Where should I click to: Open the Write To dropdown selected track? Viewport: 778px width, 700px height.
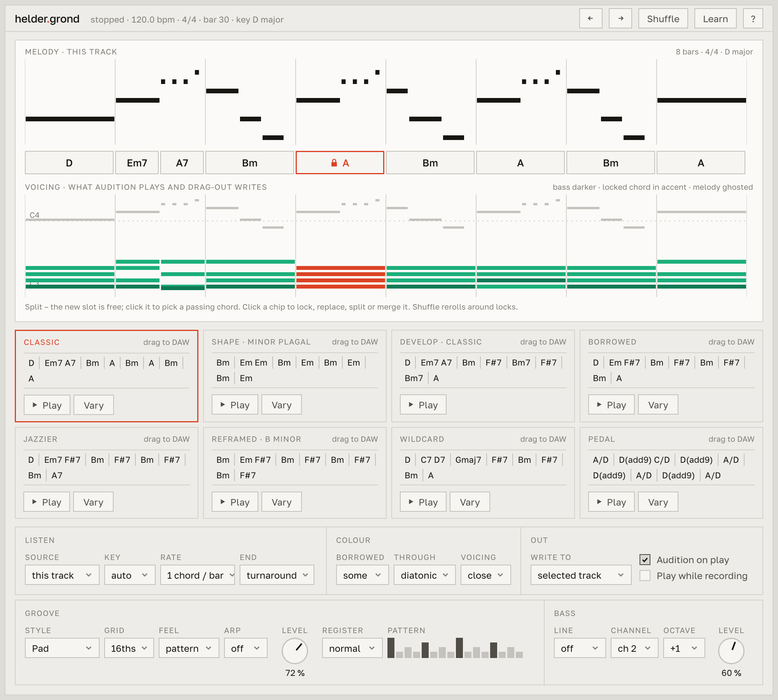click(581, 575)
